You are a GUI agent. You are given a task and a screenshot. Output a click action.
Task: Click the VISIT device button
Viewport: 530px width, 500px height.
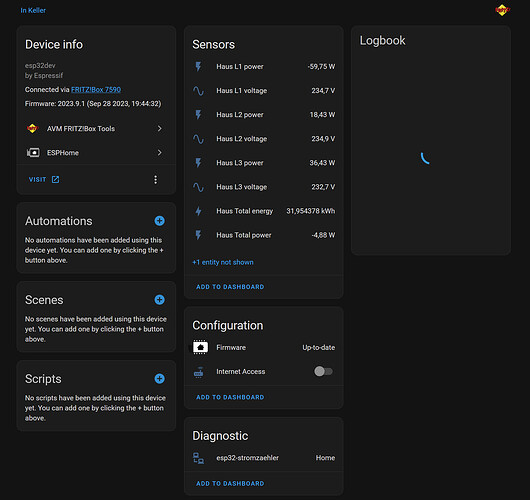[x=44, y=180]
